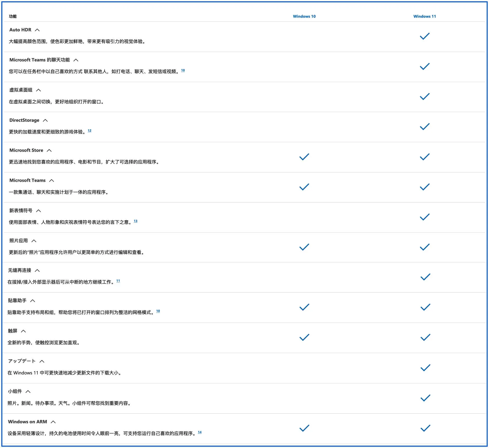Click the Auto HDR feature title
Viewport: 489px width, 448px height.
(x=20, y=30)
